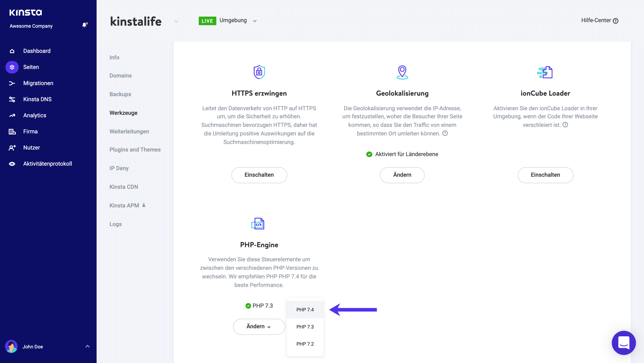Image resolution: width=644 pixels, height=363 pixels.
Task: Open PHP-Engine Ändern dropdown
Action: (259, 326)
